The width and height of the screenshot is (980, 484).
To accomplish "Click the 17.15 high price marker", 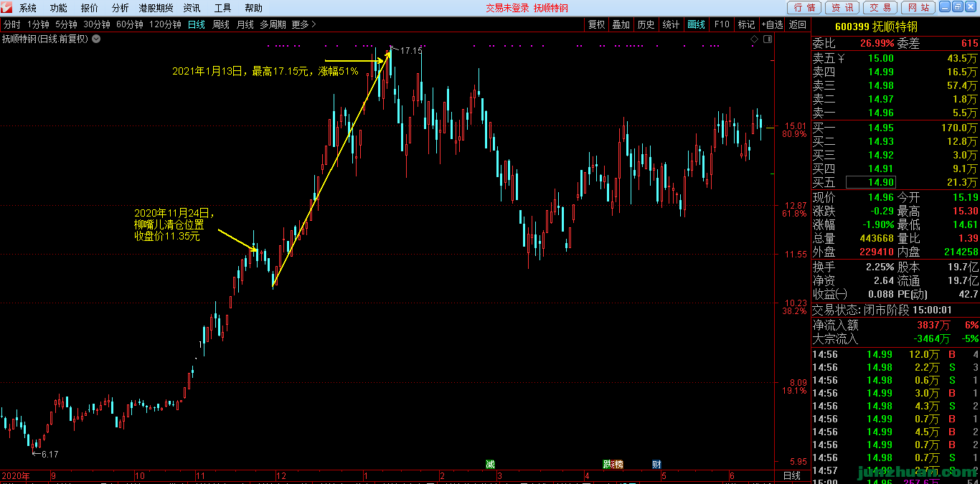I will coord(412,50).
